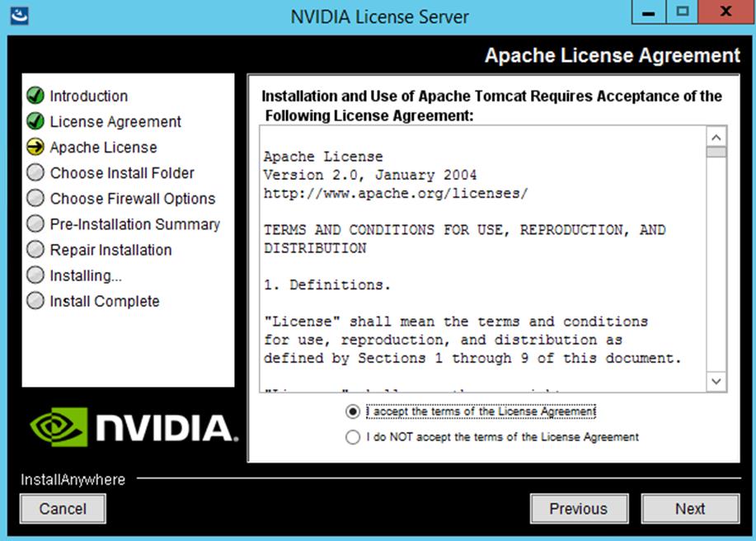
Task: Click the 'InstallAnywhere' label
Action: click(x=73, y=479)
